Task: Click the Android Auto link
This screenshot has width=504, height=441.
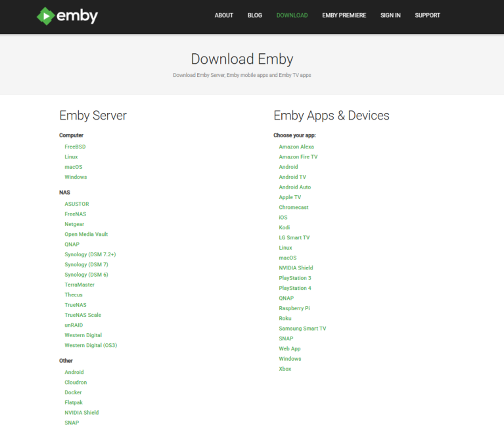Action: (295, 187)
